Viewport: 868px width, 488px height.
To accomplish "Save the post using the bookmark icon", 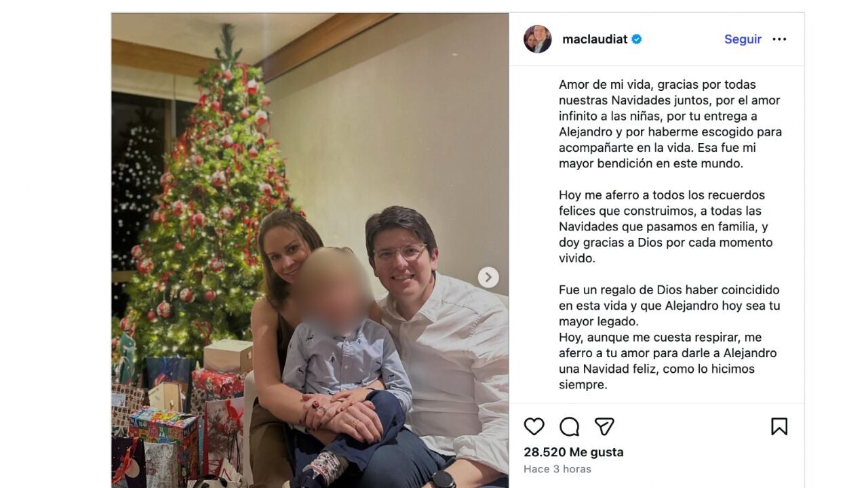I will pos(780,427).
